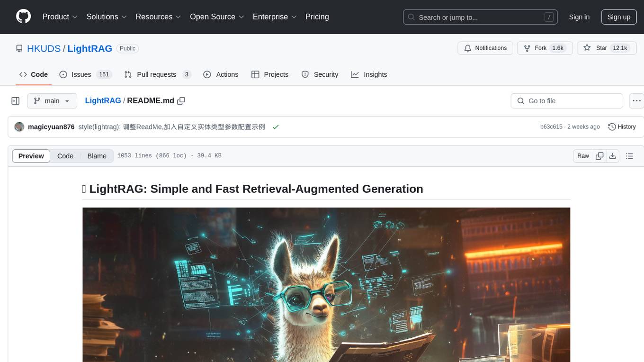Screen dimensions: 644x362
Task: Click the Fork count 1.6k
Action: click(x=558, y=48)
